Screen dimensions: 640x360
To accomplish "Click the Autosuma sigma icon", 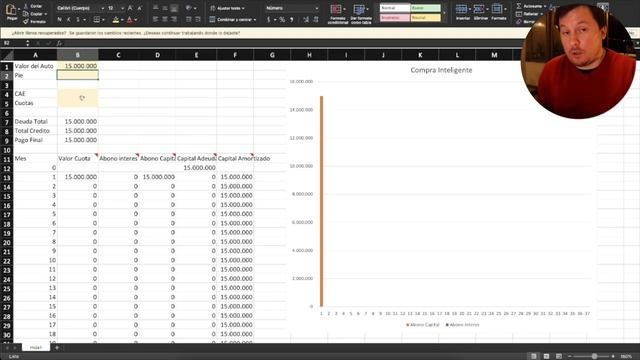I will click(x=518, y=6).
